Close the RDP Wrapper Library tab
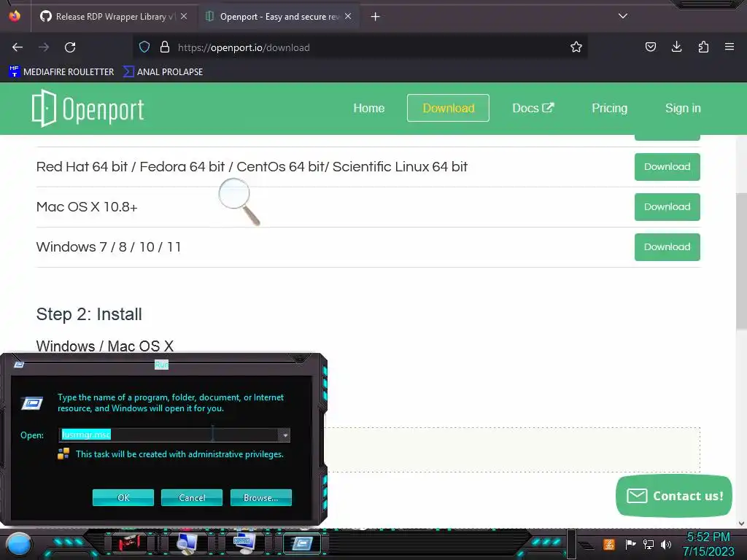747x560 pixels. pos(184,16)
